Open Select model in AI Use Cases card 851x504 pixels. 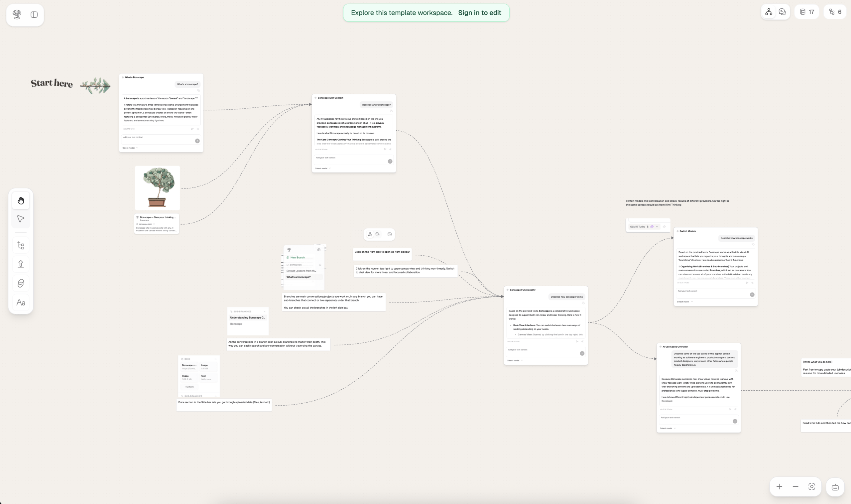coord(668,429)
